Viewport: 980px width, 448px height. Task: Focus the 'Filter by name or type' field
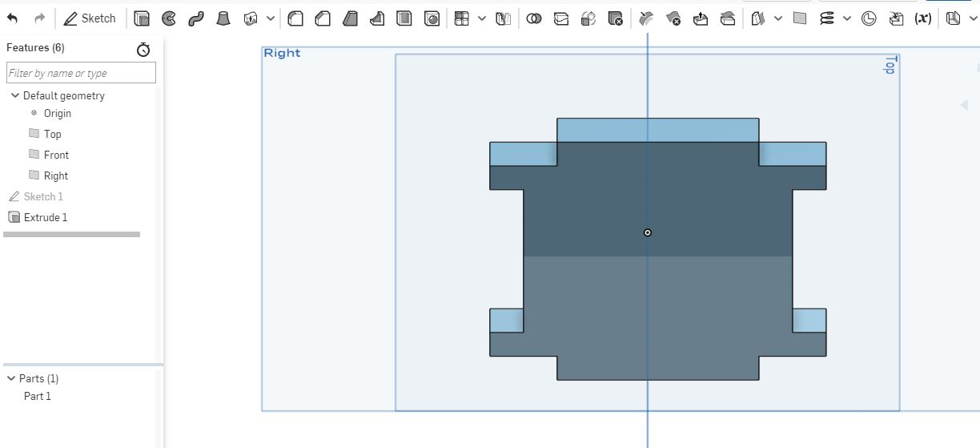81,73
